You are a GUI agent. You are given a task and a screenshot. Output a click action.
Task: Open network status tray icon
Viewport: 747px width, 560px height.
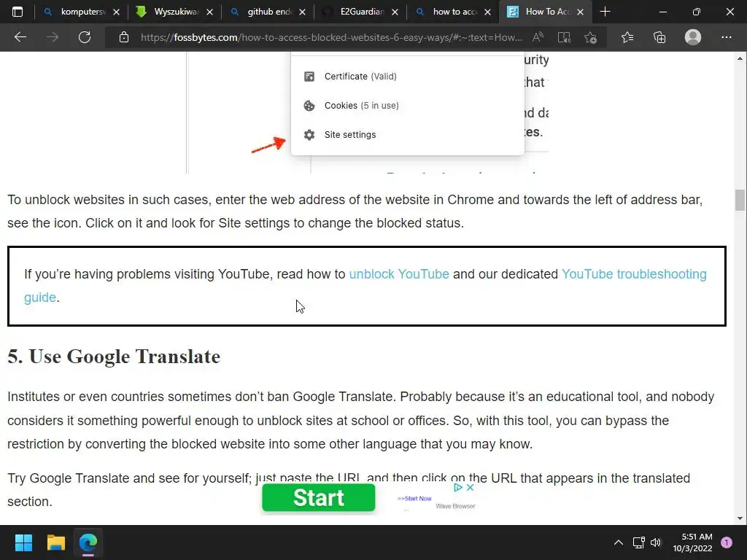click(x=639, y=542)
